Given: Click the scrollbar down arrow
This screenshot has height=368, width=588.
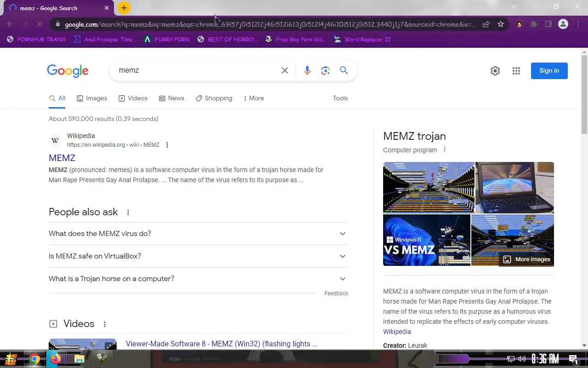Looking at the screenshot, I should pyautogui.click(x=584, y=345).
